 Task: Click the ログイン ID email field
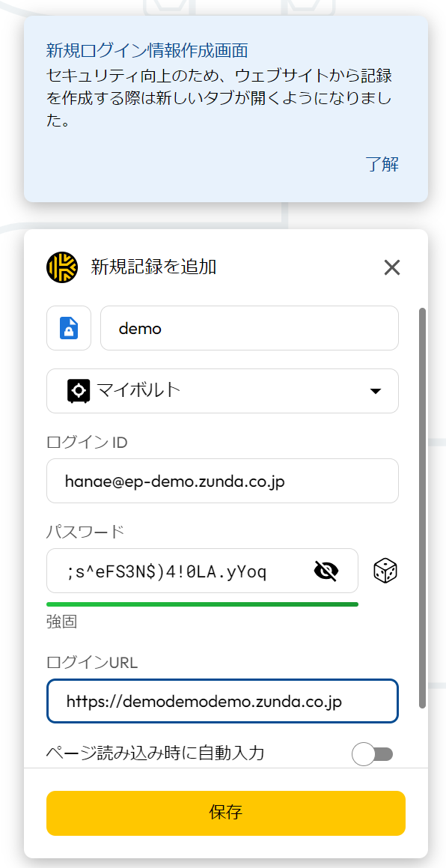tap(222, 481)
